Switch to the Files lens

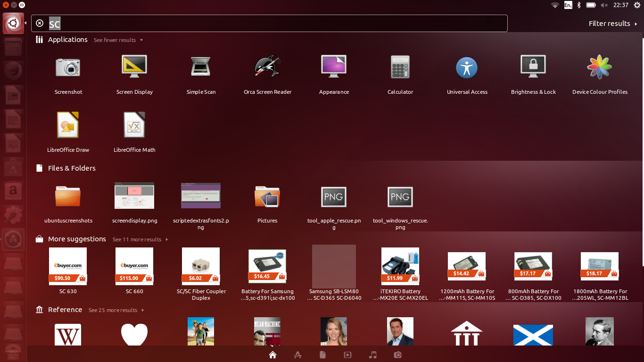tap(322, 355)
